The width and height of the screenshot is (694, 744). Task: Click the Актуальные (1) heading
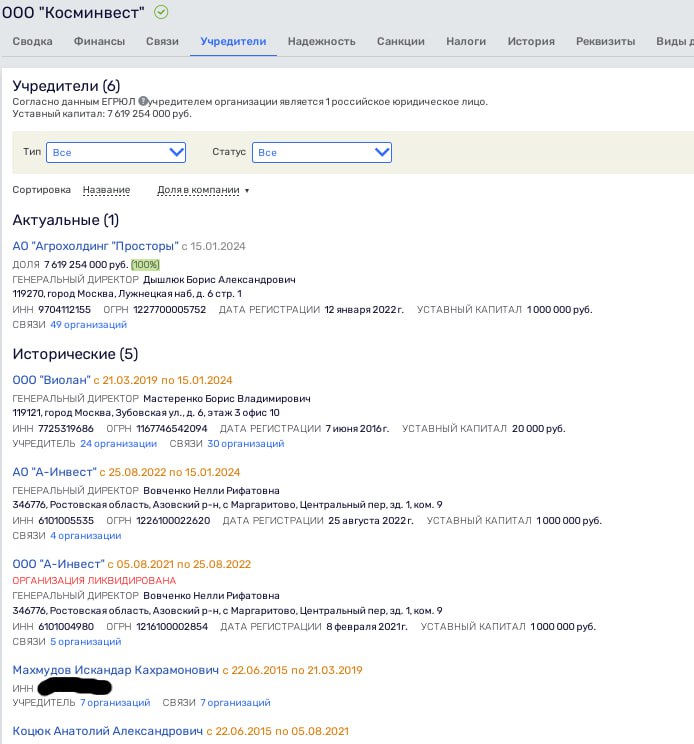pos(66,220)
